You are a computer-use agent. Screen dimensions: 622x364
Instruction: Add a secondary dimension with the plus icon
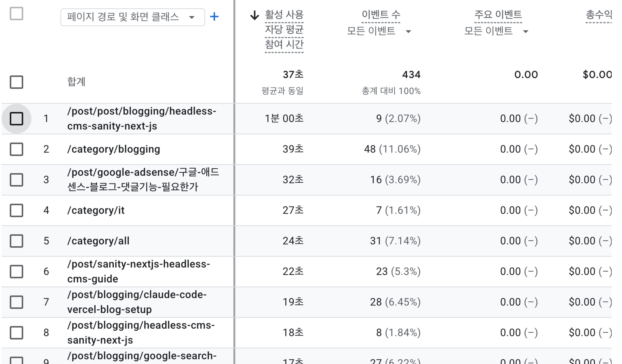[x=214, y=17]
